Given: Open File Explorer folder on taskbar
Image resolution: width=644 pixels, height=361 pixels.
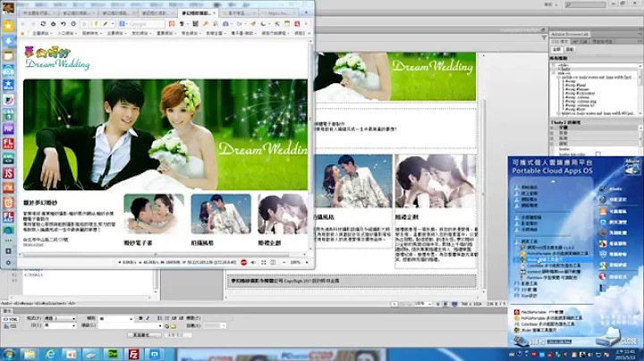Looking at the screenshot, I should (30, 355).
